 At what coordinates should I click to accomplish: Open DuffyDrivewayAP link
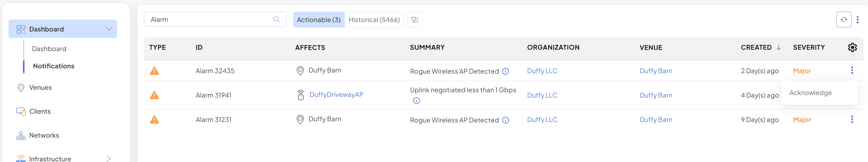[336, 95]
